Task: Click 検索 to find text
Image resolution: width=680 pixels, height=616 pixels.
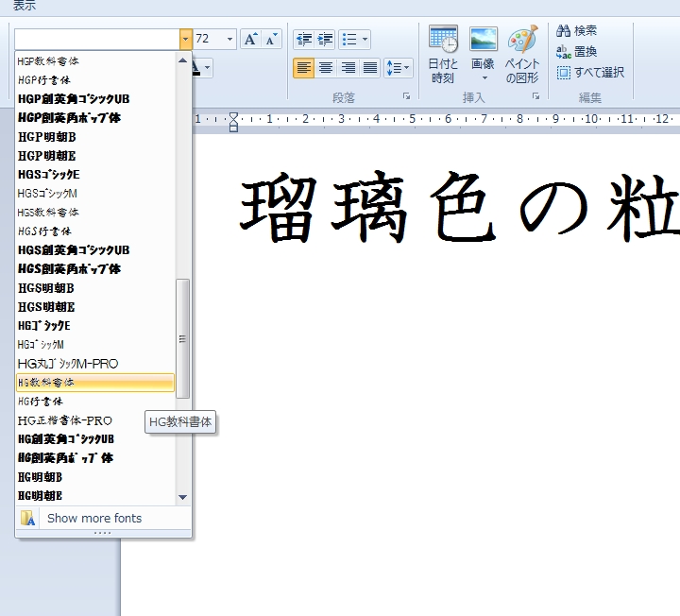Action: pos(577,31)
